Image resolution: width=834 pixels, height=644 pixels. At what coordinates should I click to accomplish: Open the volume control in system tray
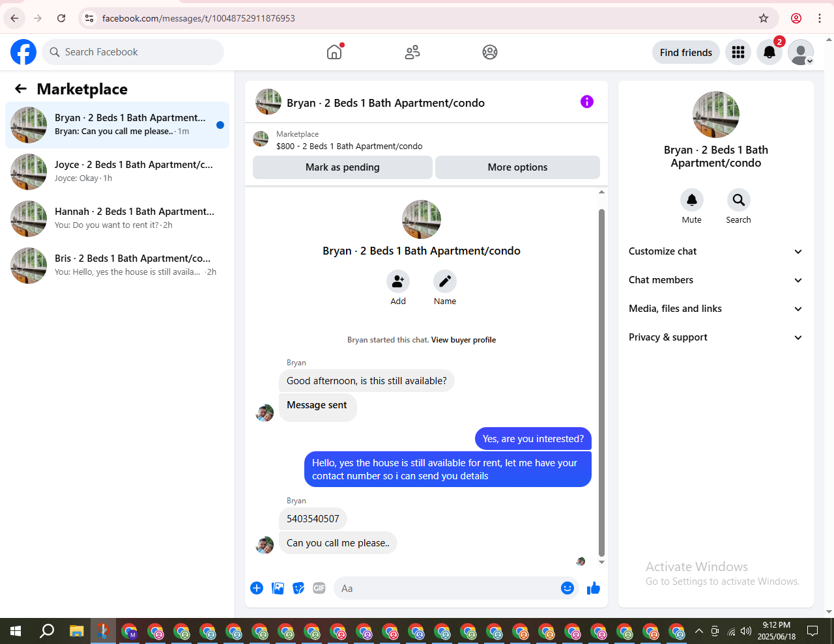[x=747, y=631]
